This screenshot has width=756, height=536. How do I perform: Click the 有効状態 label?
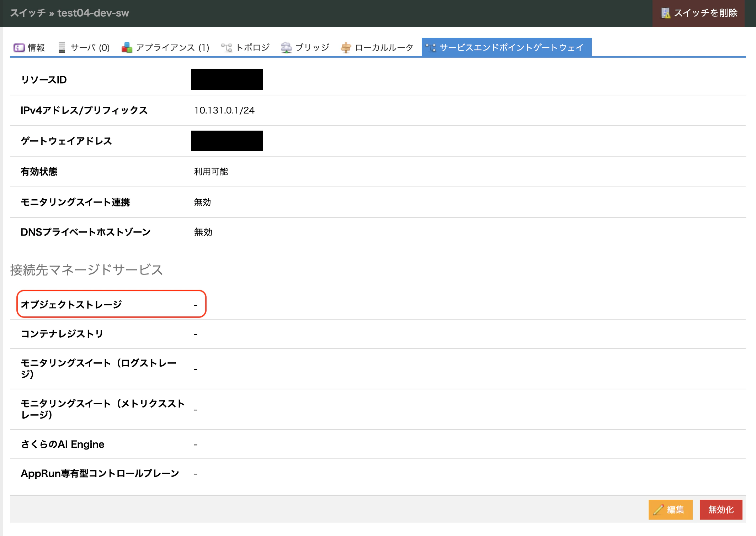(39, 172)
